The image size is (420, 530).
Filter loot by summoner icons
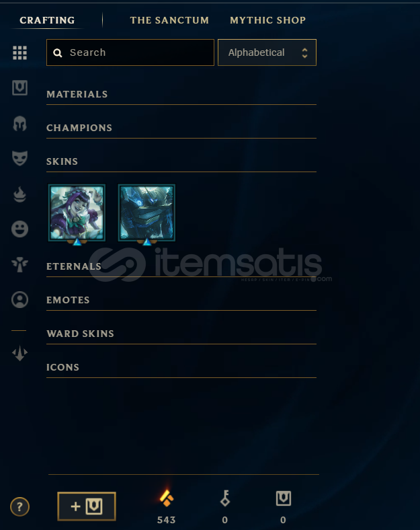19,299
